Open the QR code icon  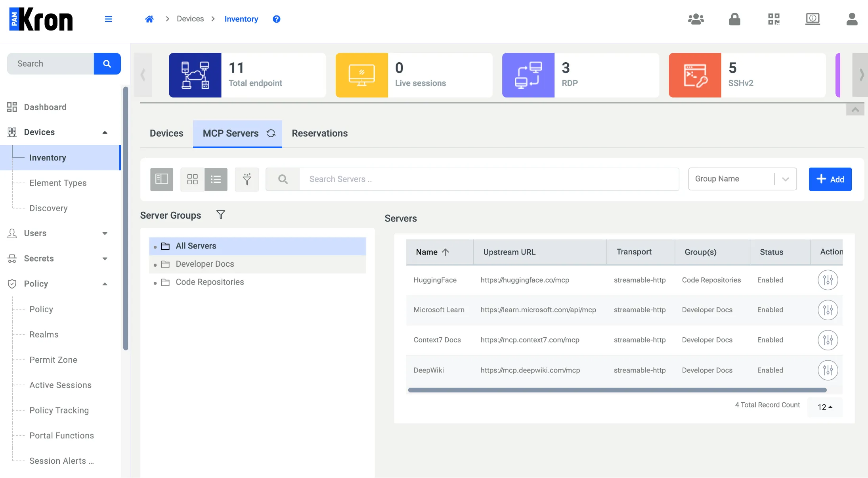point(774,19)
